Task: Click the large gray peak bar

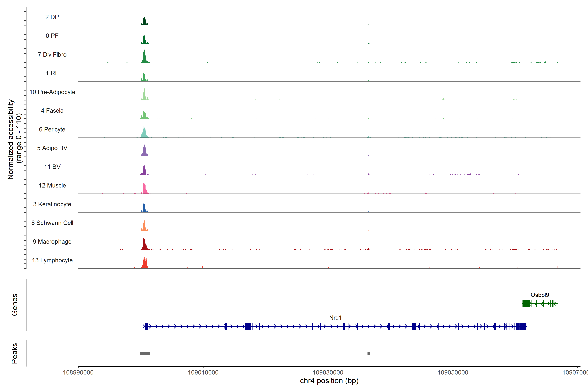Action: (x=145, y=353)
